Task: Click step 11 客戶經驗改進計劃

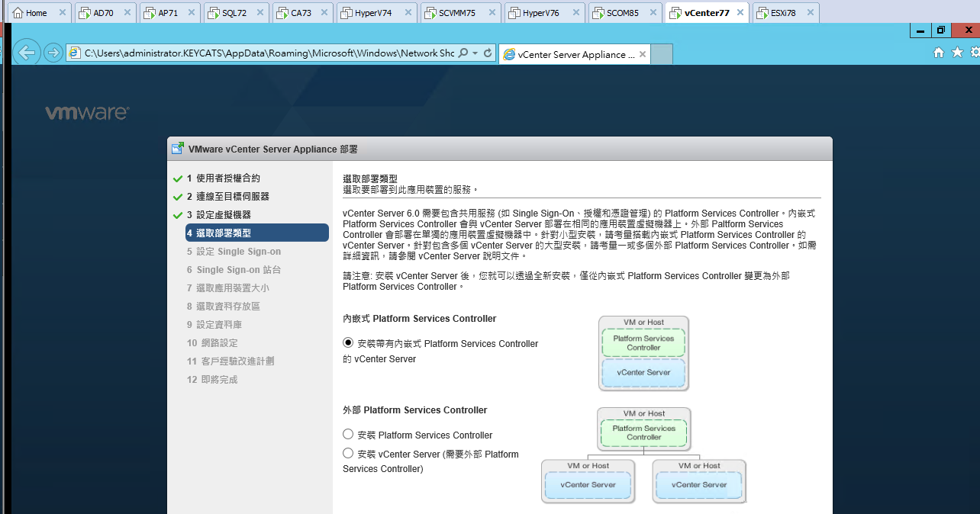Action: pyautogui.click(x=230, y=361)
